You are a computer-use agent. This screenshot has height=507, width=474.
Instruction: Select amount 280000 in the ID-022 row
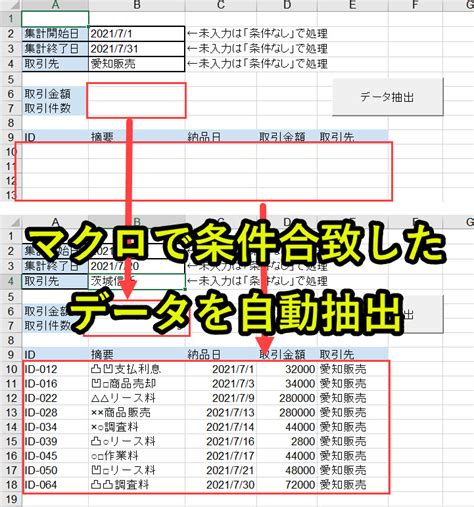[287, 398]
